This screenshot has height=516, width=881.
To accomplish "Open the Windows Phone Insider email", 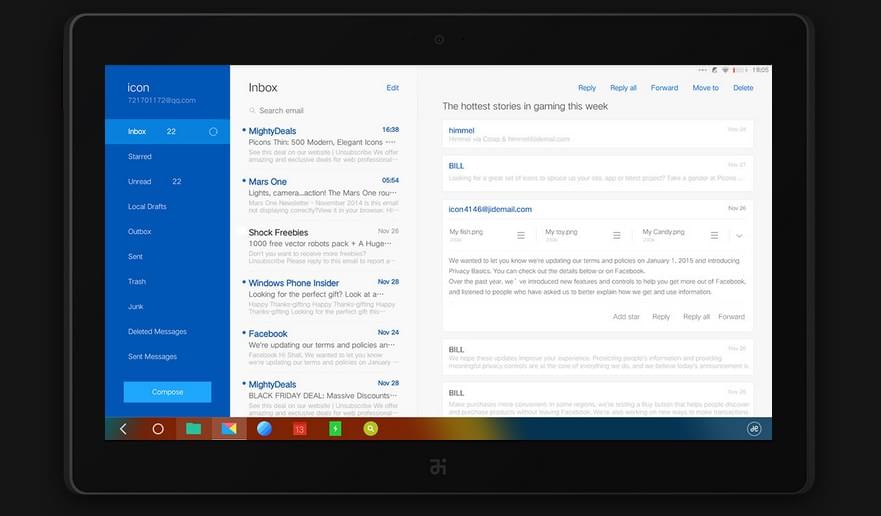I will point(324,297).
